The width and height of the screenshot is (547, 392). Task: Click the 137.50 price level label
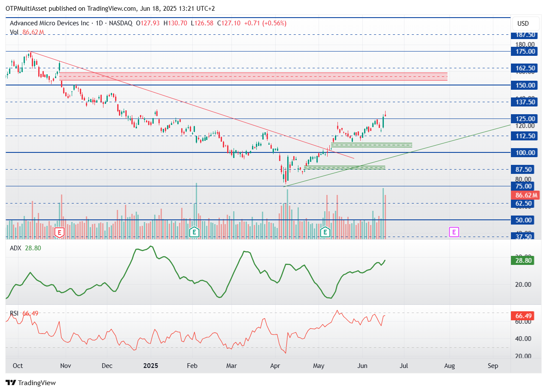pos(525,102)
